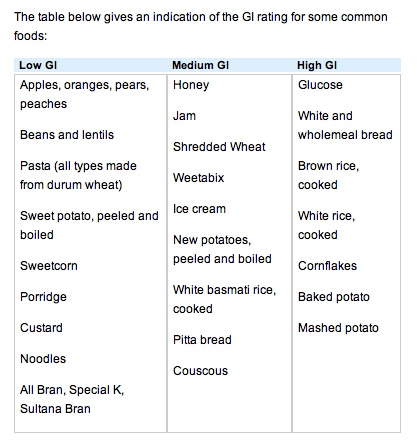Select Pitta bread in Medium GI

pos(202,340)
